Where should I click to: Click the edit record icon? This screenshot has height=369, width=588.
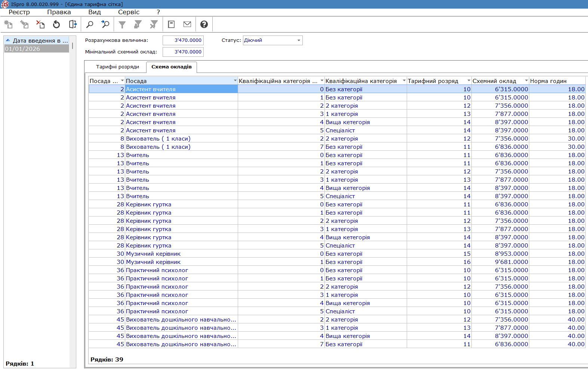(24, 24)
